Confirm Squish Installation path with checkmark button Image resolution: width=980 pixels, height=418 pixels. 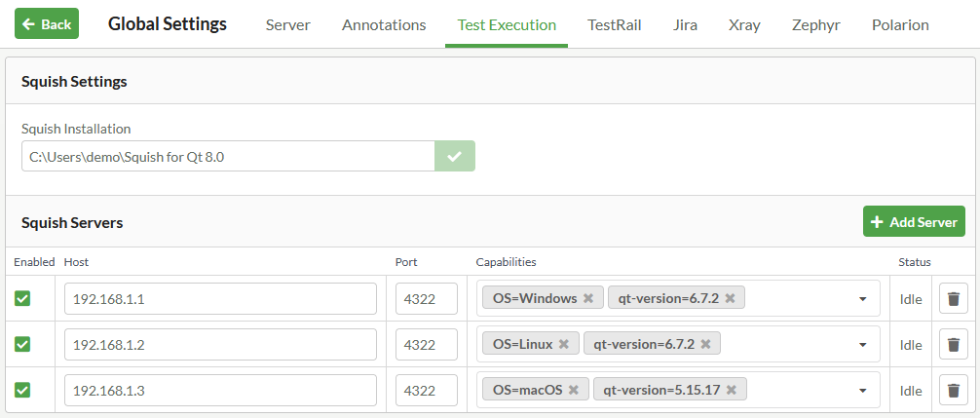point(454,156)
